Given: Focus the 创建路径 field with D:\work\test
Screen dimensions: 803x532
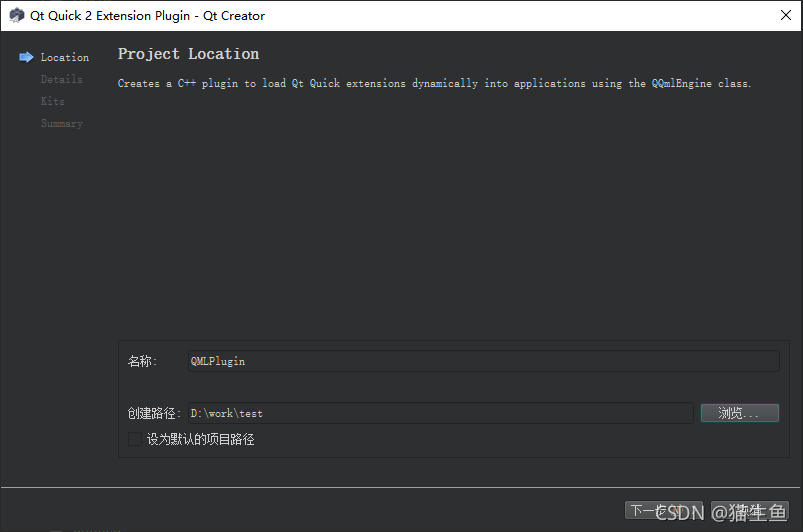Looking at the screenshot, I should [440, 413].
